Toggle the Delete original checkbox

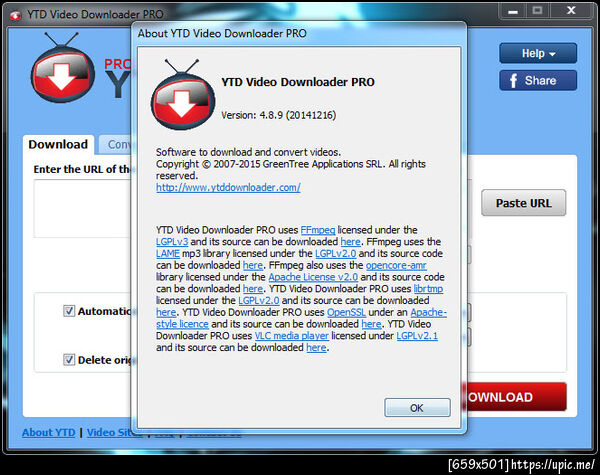(69, 360)
